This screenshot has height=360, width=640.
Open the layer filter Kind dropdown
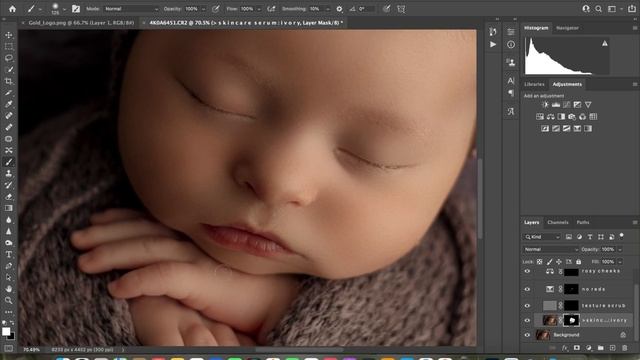point(542,237)
